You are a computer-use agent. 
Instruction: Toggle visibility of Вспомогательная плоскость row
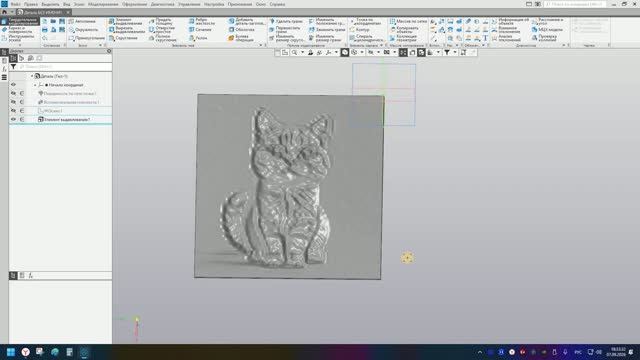coord(13,102)
